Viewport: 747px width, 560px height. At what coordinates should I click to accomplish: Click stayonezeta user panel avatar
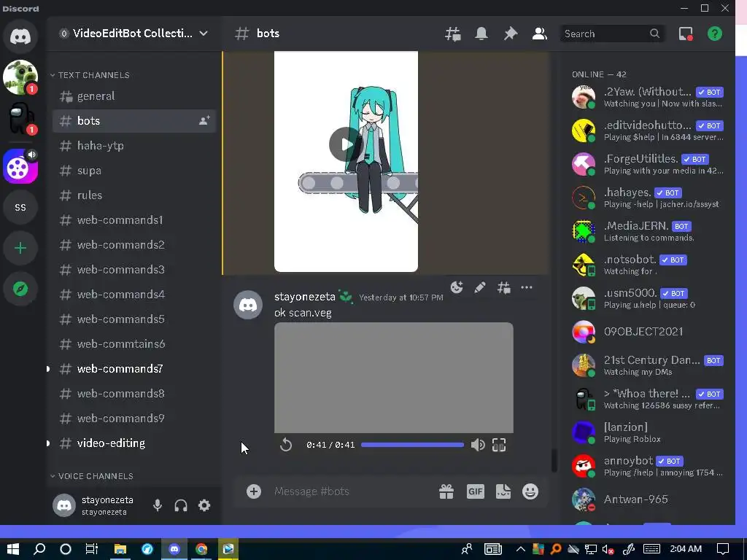click(64, 505)
